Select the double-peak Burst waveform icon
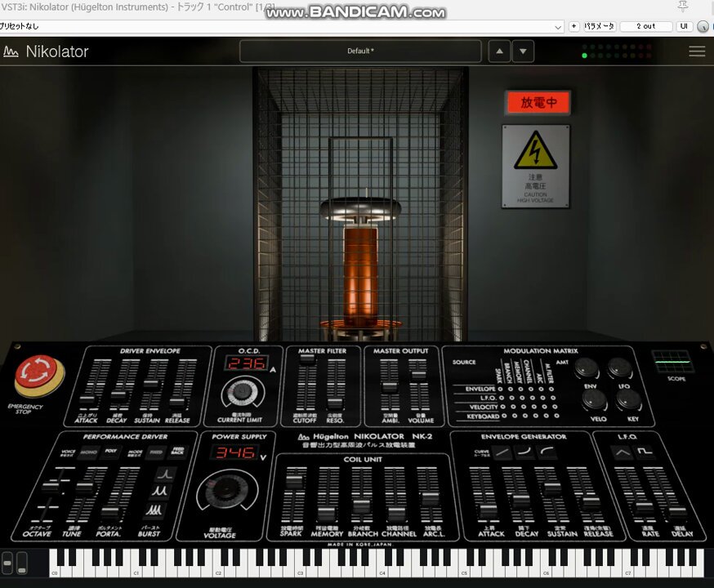 [159, 492]
